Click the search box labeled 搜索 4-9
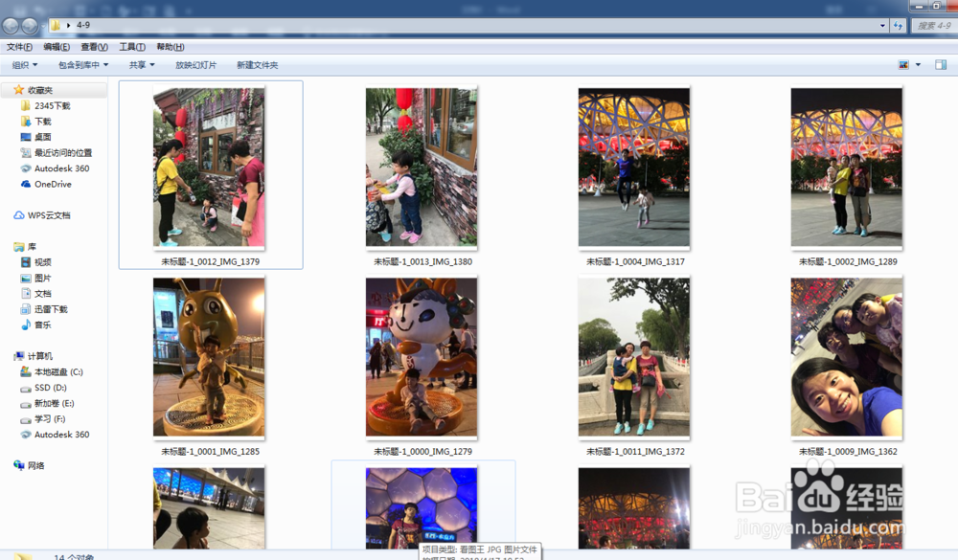The height and width of the screenshot is (560, 958). (934, 25)
